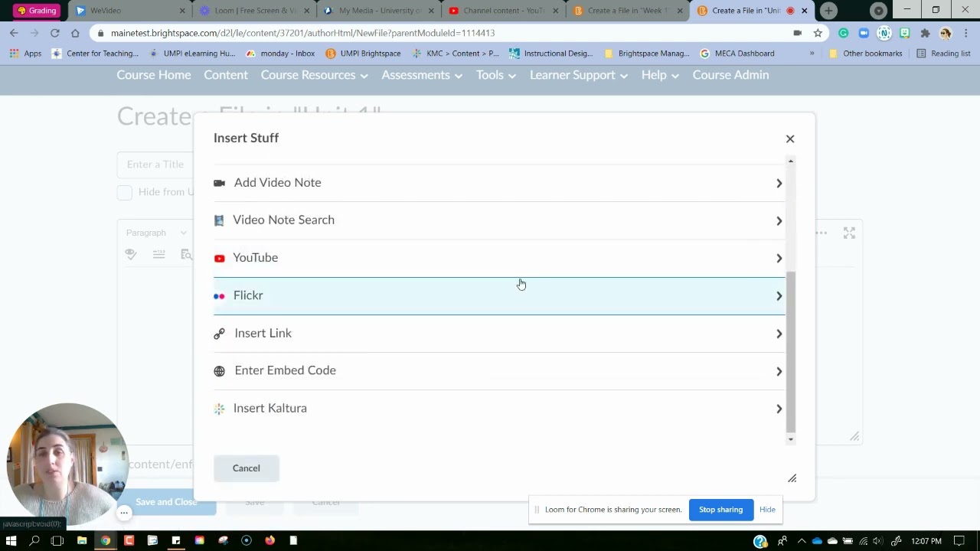Click the Flickr dots icon

[x=219, y=295]
